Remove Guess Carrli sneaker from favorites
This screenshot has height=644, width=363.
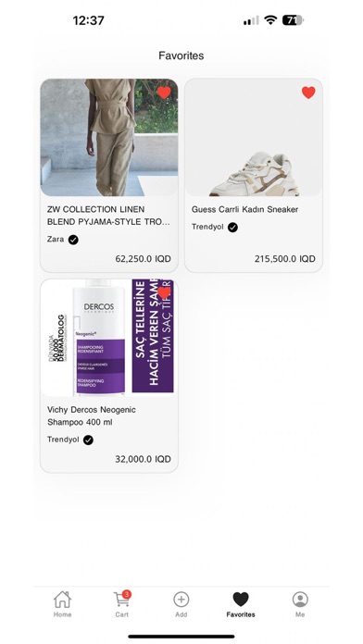[308, 93]
